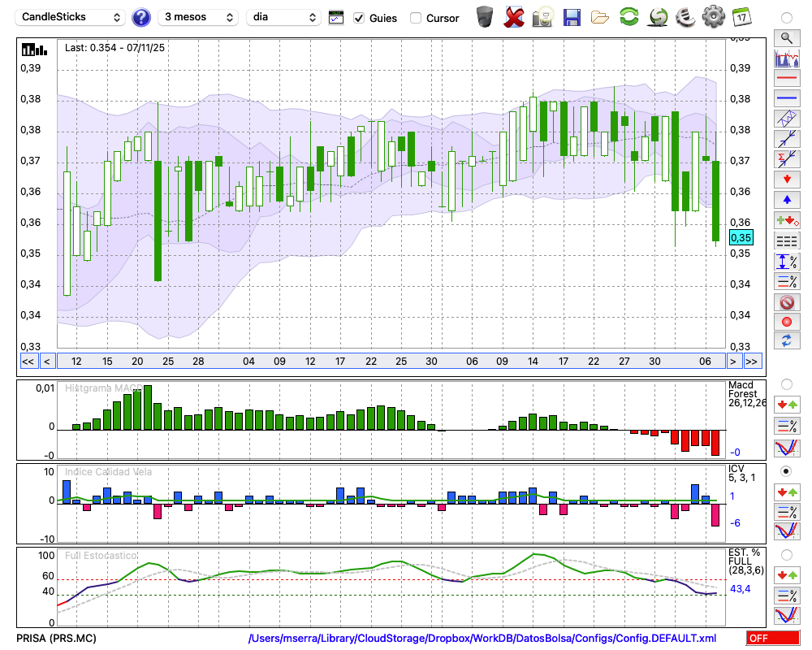812x650 pixels.
Task: Click the date timeline scroll bar
Action: click(391, 362)
